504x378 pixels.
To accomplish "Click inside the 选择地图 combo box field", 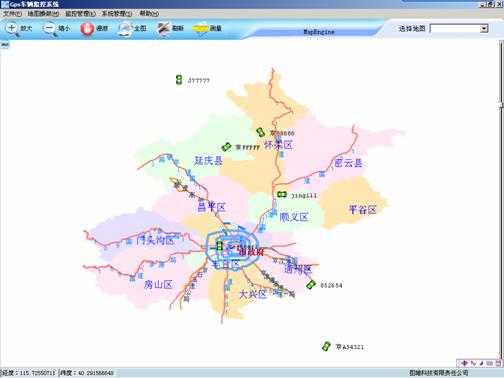I will coord(455,29).
